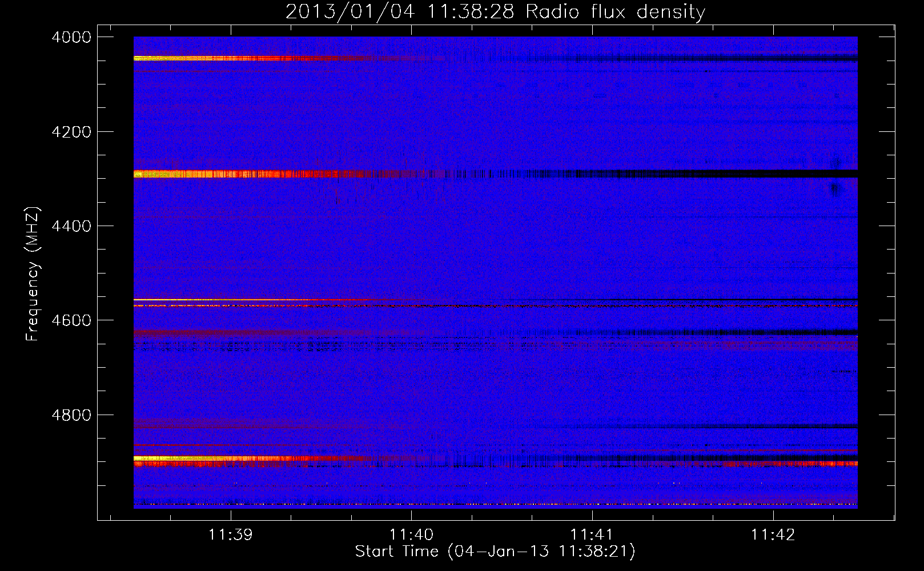Click the 11:42 time tick label

pos(773,535)
